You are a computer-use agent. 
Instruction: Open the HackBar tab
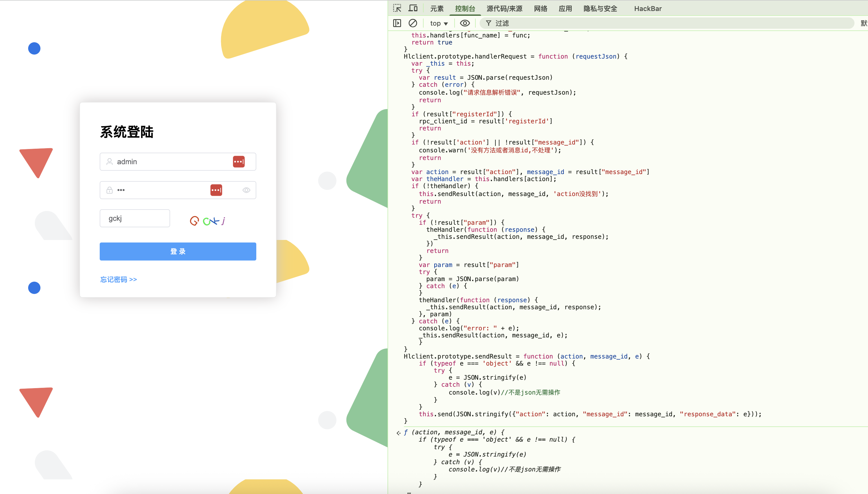coord(647,8)
